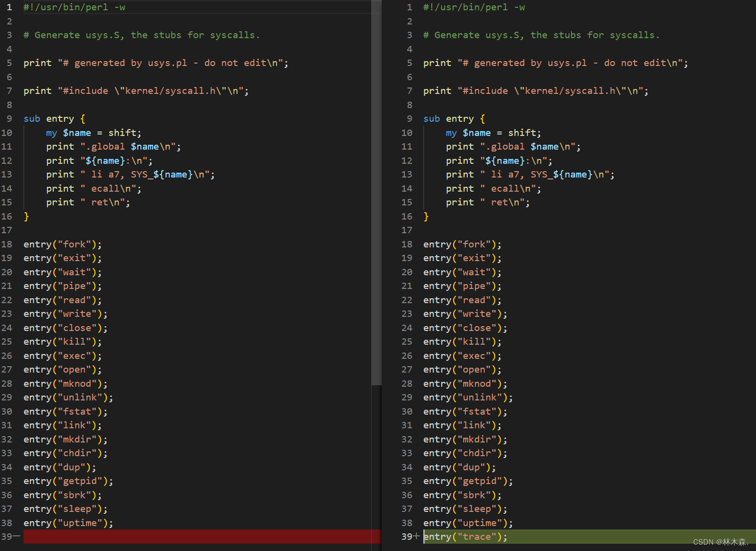Click entry("mknod"); in the right pane
Image resolution: width=756 pixels, height=551 pixels.
465,384
